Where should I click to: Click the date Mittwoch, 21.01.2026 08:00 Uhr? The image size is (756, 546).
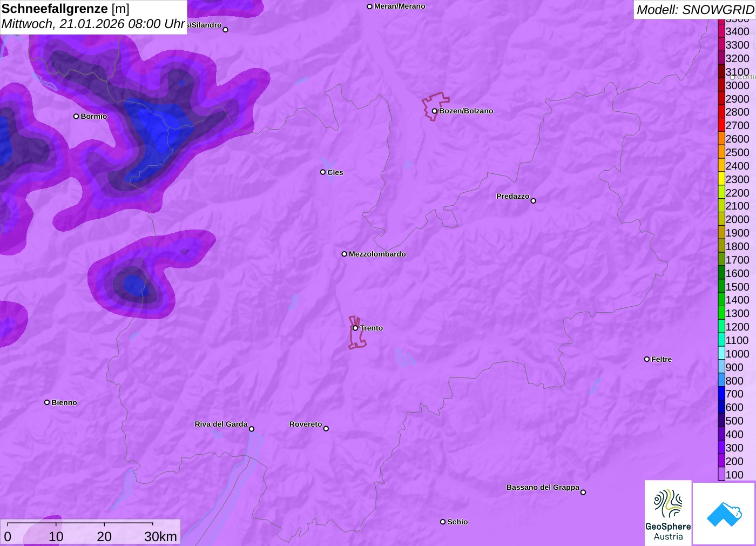(x=93, y=24)
